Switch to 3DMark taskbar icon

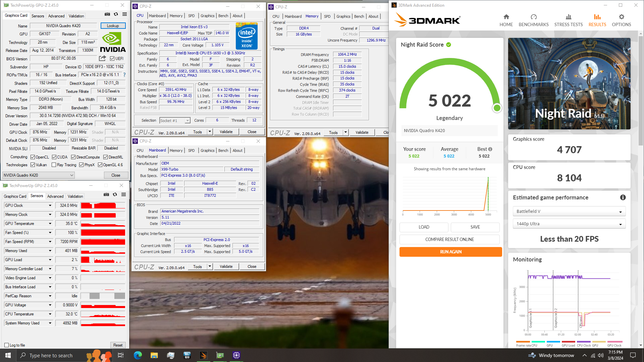pyautogui.click(x=203, y=355)
